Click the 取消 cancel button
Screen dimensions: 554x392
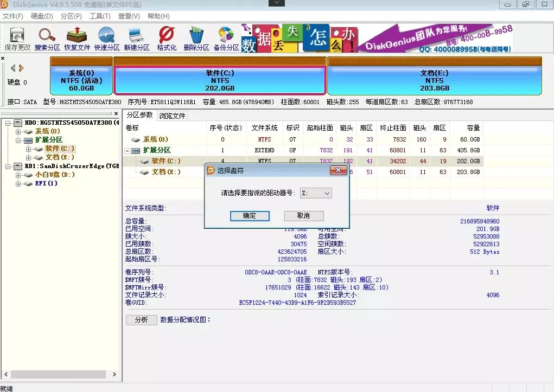click(x=304, y=216)
